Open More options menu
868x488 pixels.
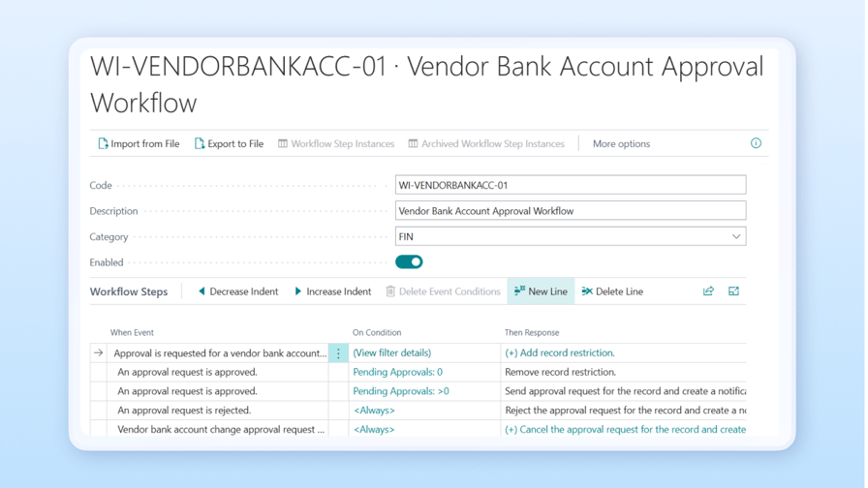[x=621, y=144]
